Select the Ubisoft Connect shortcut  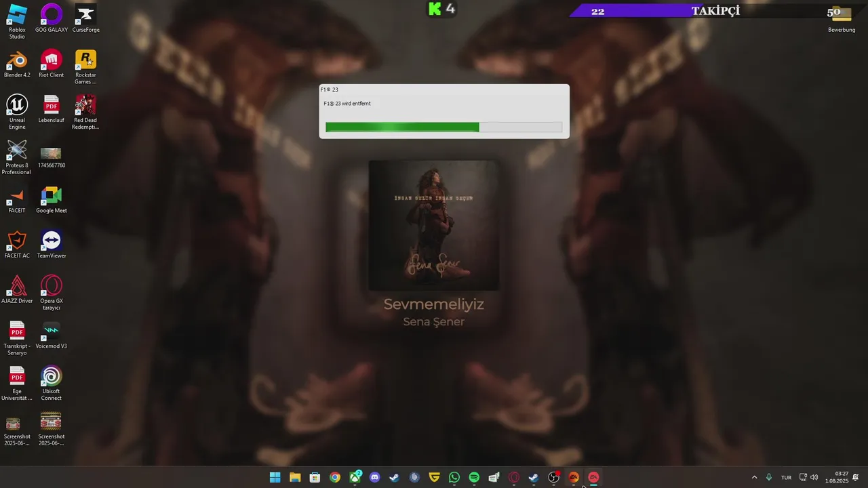pyautogui.click(x=52, y=384)
